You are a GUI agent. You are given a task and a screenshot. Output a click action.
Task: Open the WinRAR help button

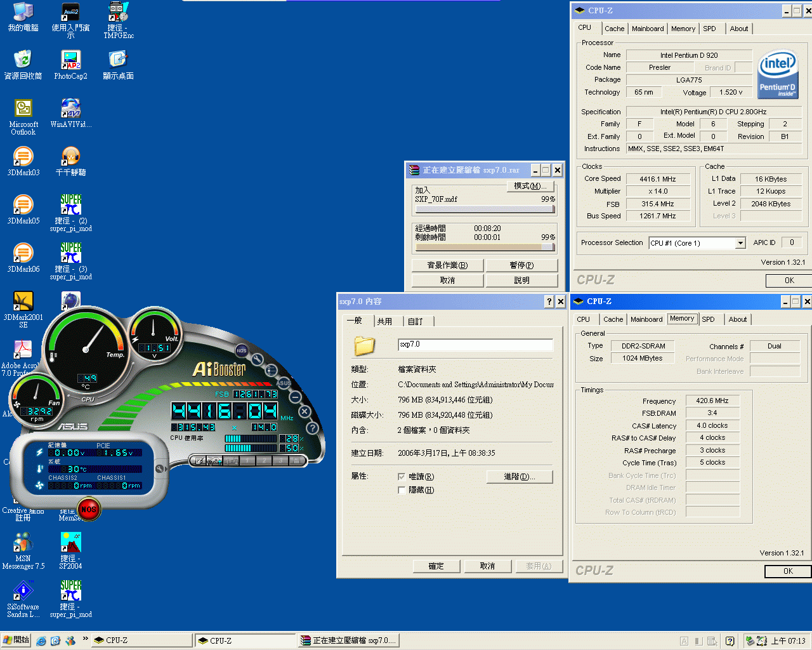coord(521,280)
